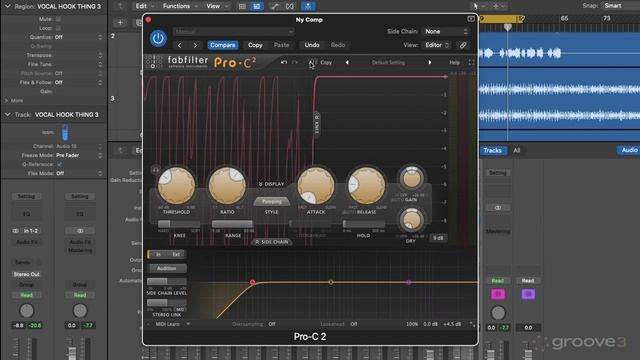
Task: Open the list editor icon in toolbar
Action: pyautogui.click(x=242, y=6)
